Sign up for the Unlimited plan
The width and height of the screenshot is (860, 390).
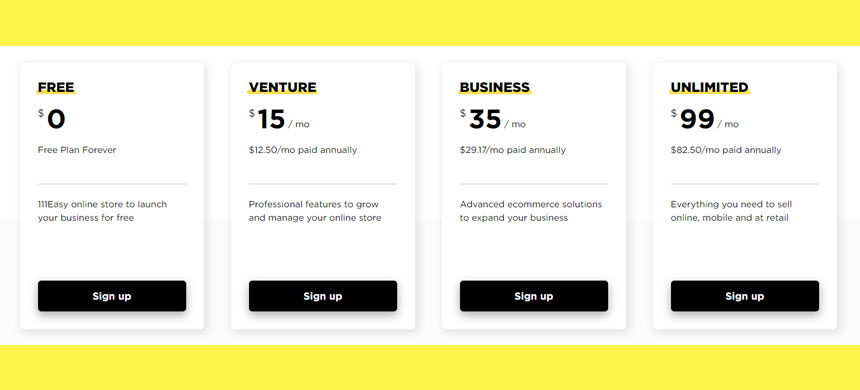coord(744,296)
